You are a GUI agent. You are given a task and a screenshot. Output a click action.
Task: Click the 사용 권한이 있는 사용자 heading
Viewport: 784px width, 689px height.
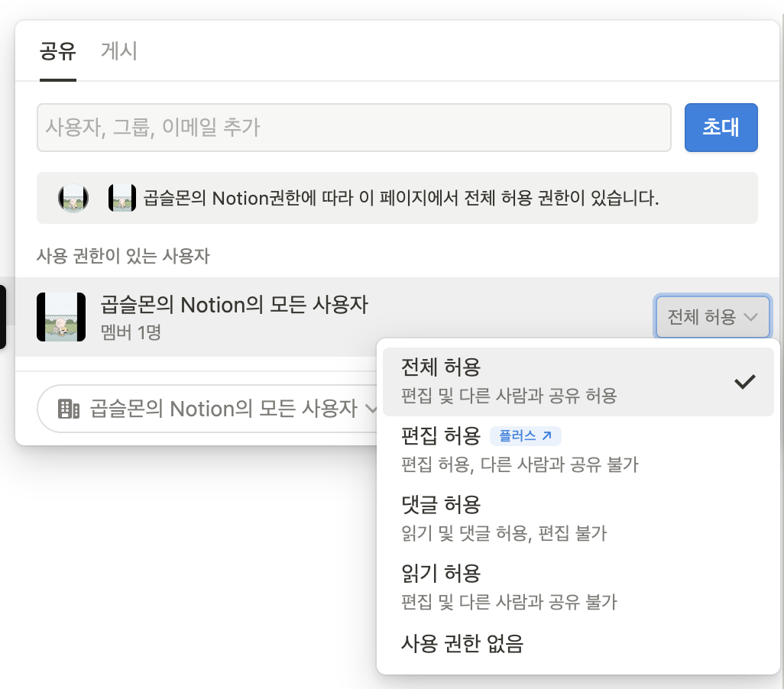pyautogui.click(x=123, y=256)
